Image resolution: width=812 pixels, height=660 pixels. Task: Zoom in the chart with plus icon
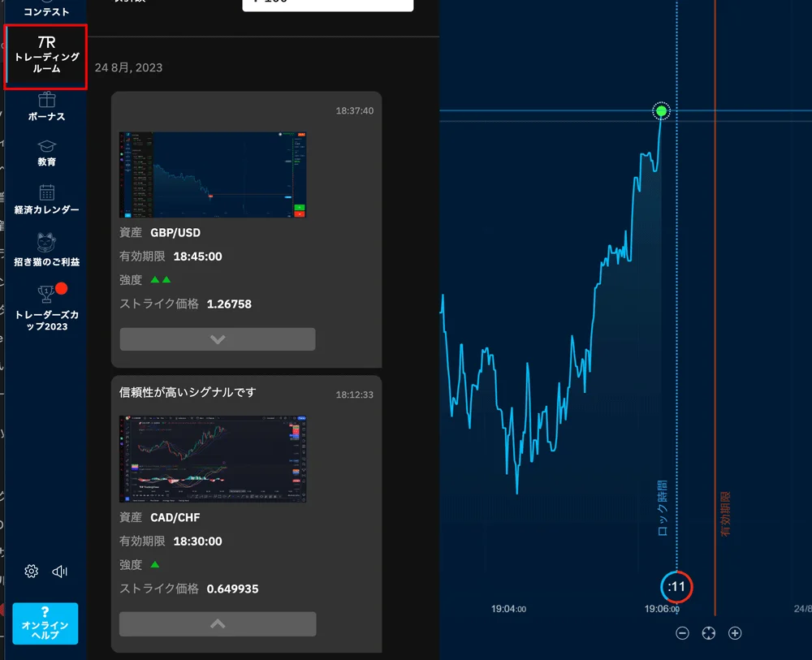(735, 633)
